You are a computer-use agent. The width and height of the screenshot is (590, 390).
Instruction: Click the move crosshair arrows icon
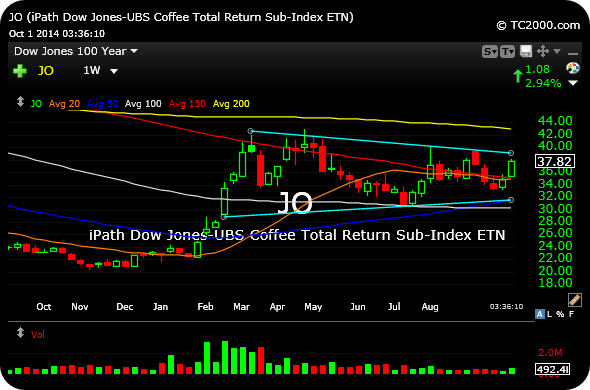543,51
